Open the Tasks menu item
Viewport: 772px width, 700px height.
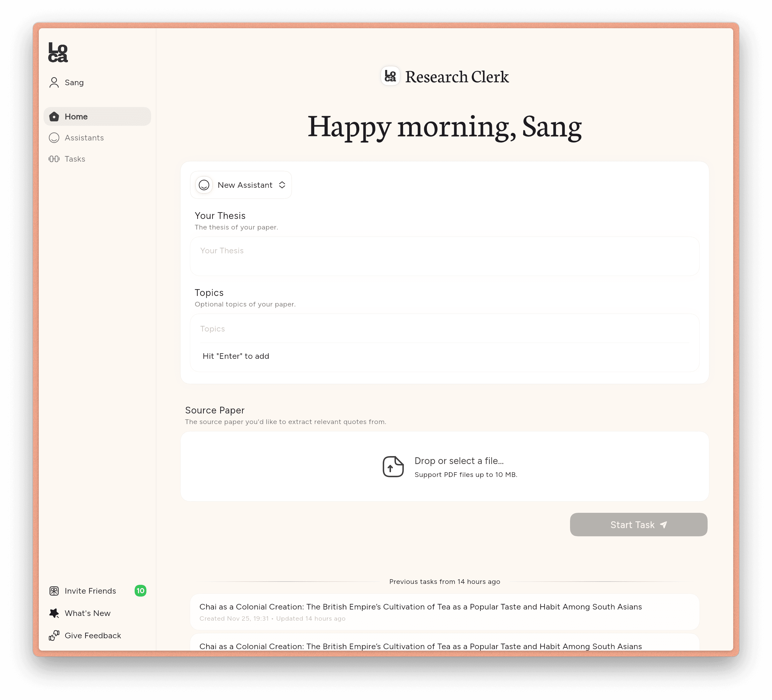(x=75, y=159)
